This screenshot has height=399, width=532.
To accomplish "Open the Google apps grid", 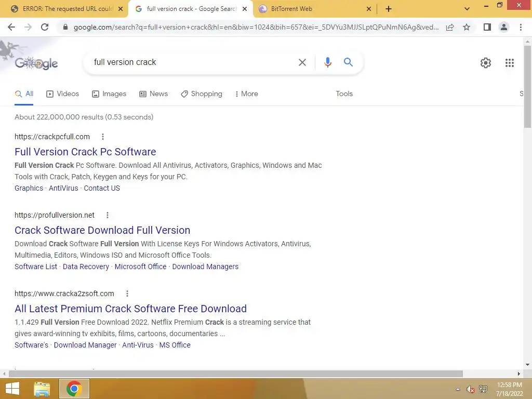I will point(510,63).
